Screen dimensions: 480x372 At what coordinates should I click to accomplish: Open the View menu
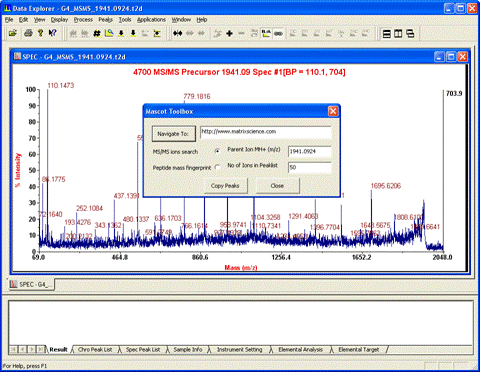(39, 20)
